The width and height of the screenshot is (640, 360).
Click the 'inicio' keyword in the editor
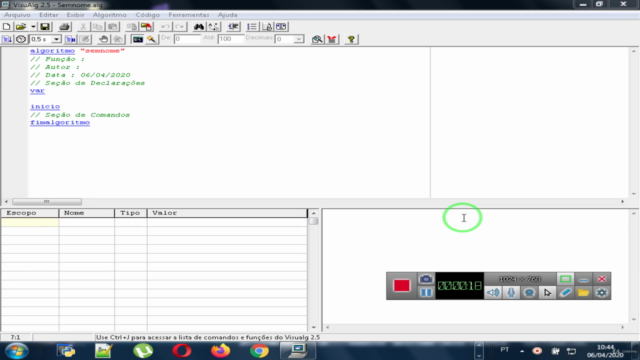(x=45, y=107)
